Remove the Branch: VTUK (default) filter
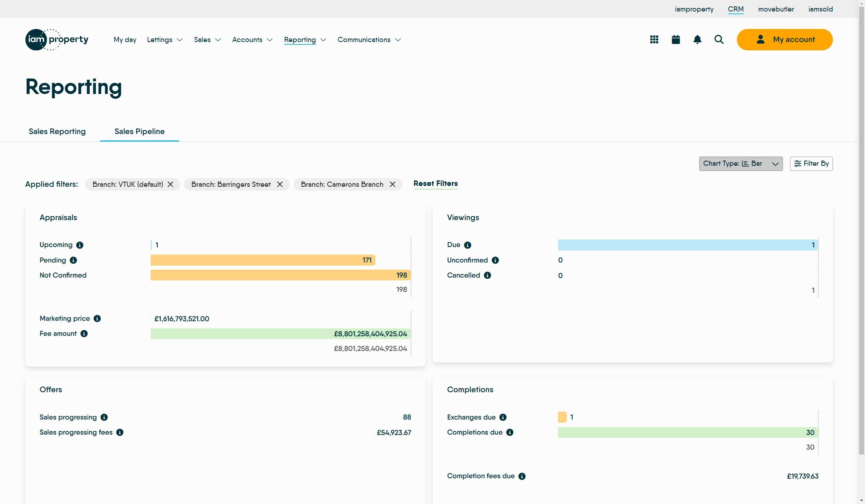This screenshot has height=504, width=865. point(171,184)
